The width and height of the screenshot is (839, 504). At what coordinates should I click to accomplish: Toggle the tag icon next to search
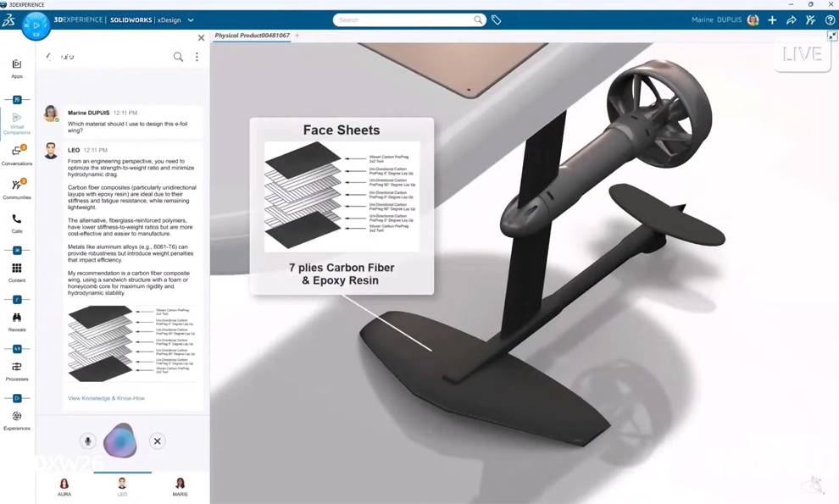point(497,19)
